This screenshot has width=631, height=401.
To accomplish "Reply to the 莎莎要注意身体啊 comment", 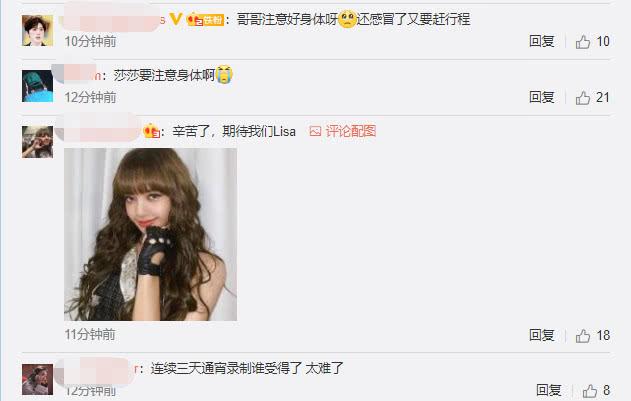I will point(541,97).
